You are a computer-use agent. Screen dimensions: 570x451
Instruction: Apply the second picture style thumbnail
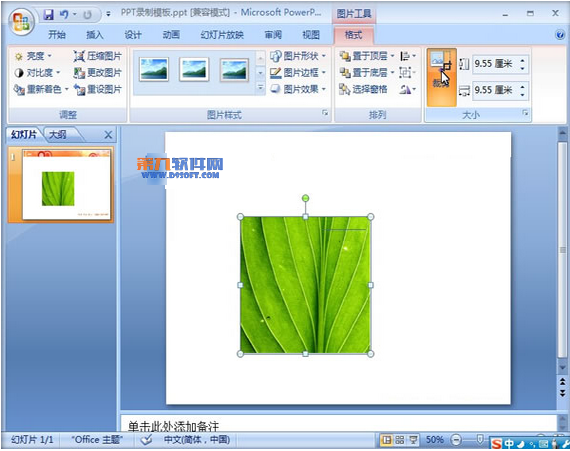pyautogui.click(x=194, y=69)
